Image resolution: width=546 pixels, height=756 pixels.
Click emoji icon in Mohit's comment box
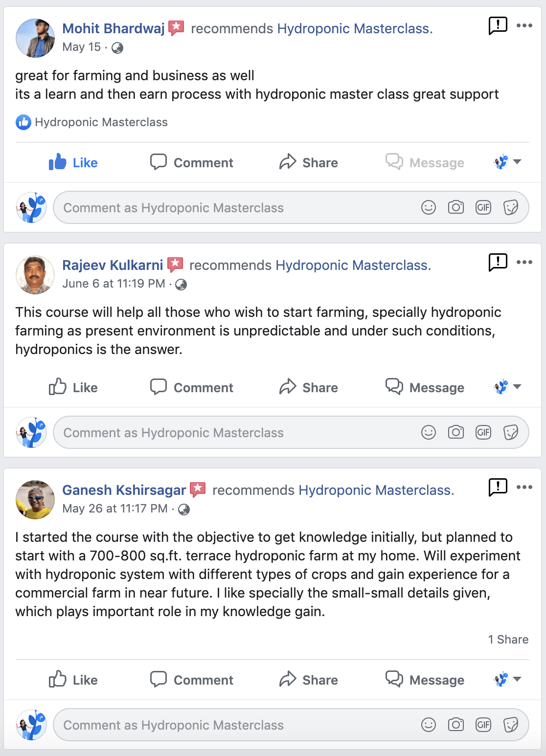tap(429, 208)
